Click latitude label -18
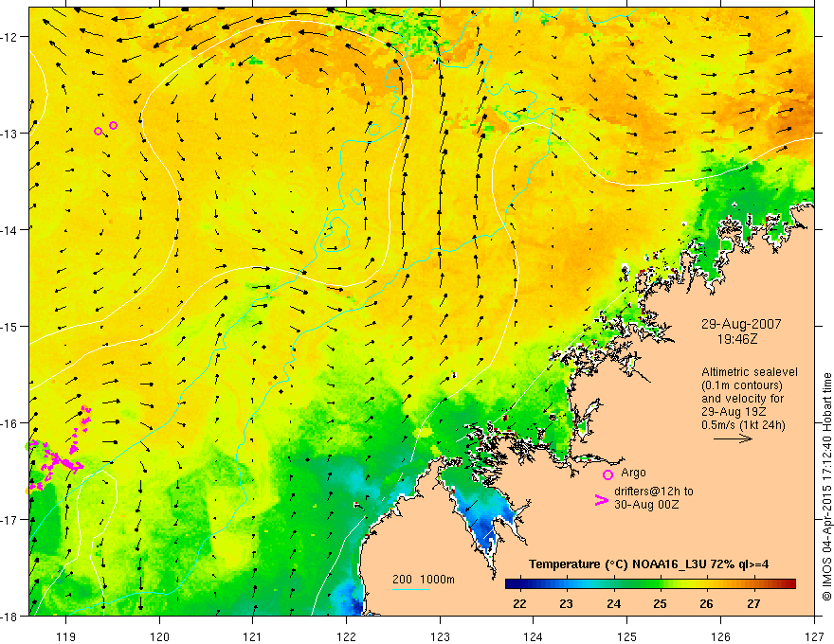834x644 pixels. [x=9, y=617]
